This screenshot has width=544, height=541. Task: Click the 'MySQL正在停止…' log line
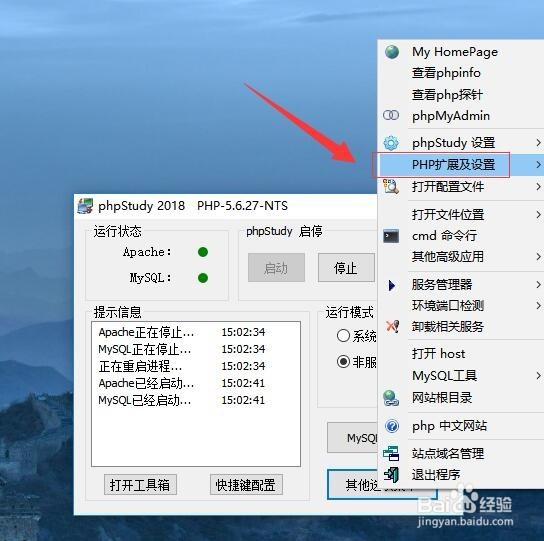[182, 349]
